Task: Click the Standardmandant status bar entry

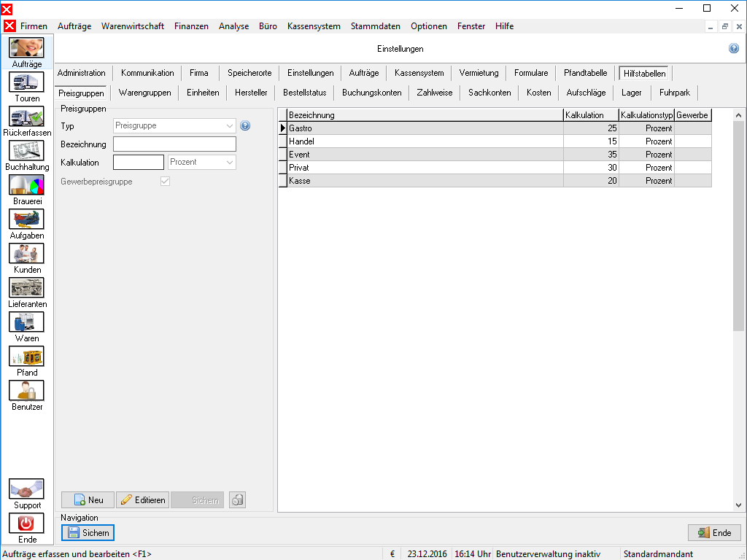Action: click(x=658, y=554)
